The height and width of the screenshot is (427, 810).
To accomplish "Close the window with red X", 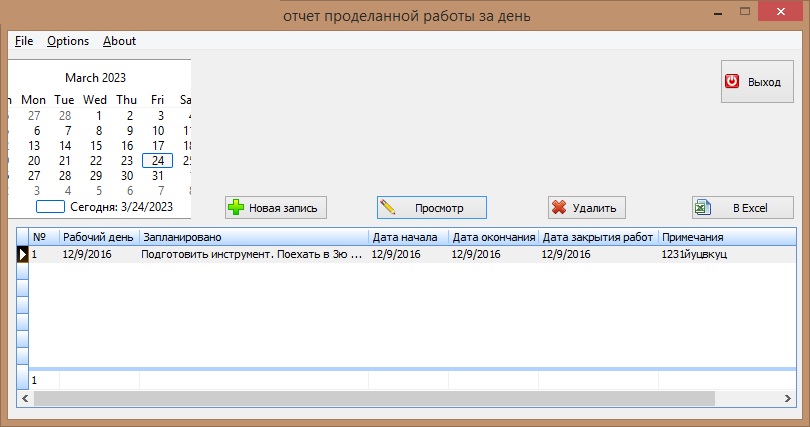I will click(781, 11).
